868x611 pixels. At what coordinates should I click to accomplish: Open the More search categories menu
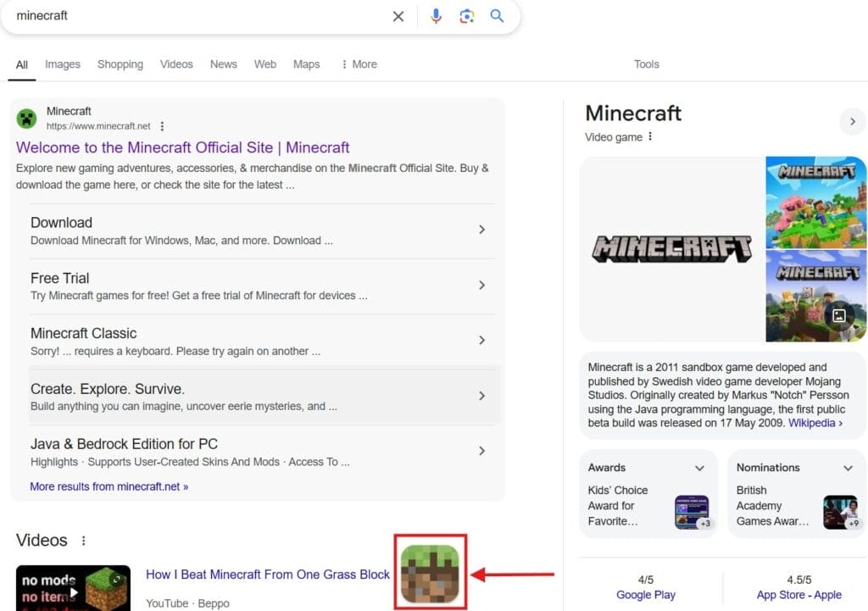359,64
